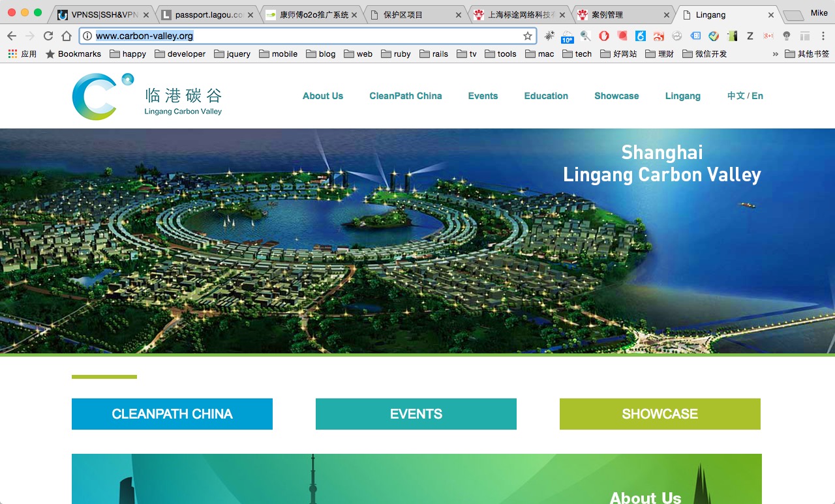Viewport: 835px width, 504px height.
Task: Click the Google +1 extension icon
Action: [x=768, y=36]
